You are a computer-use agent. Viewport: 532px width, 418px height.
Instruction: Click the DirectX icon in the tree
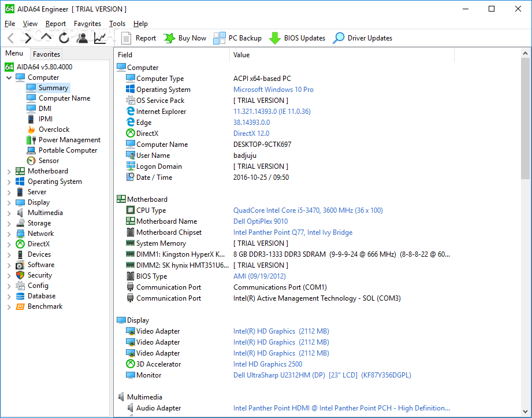click(20, 244)
